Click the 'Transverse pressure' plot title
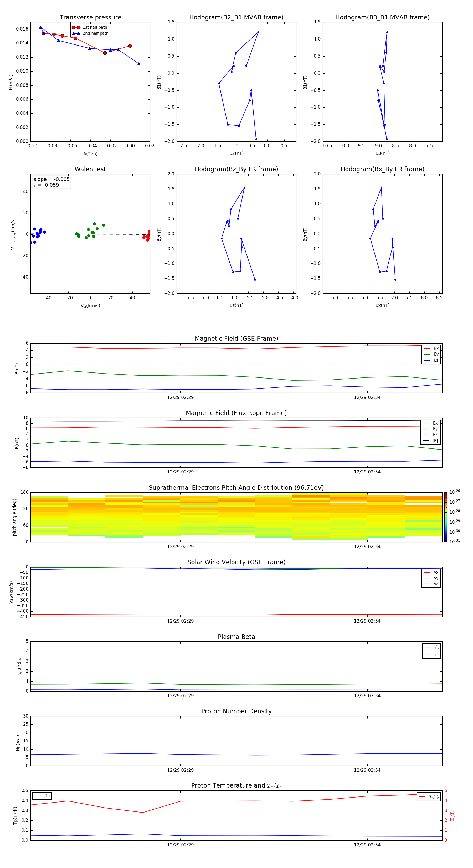 coord(90,18)
